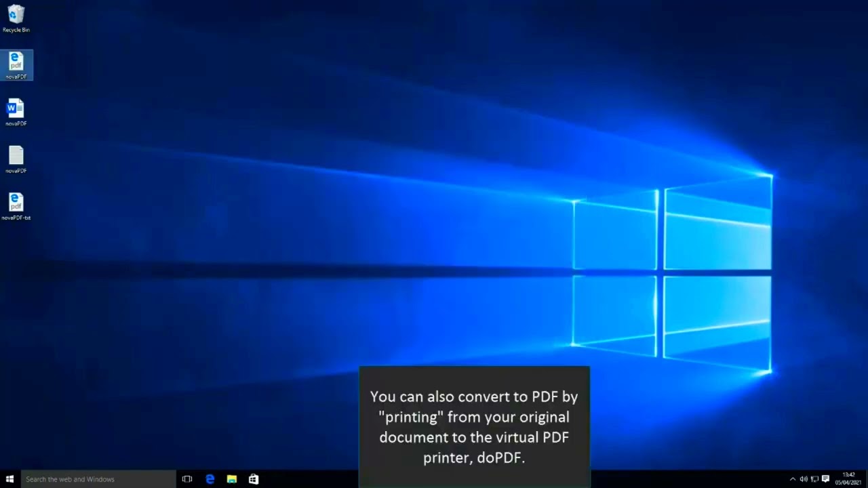Open the network status tray icon
868x488 pixels.
point(814,479)
